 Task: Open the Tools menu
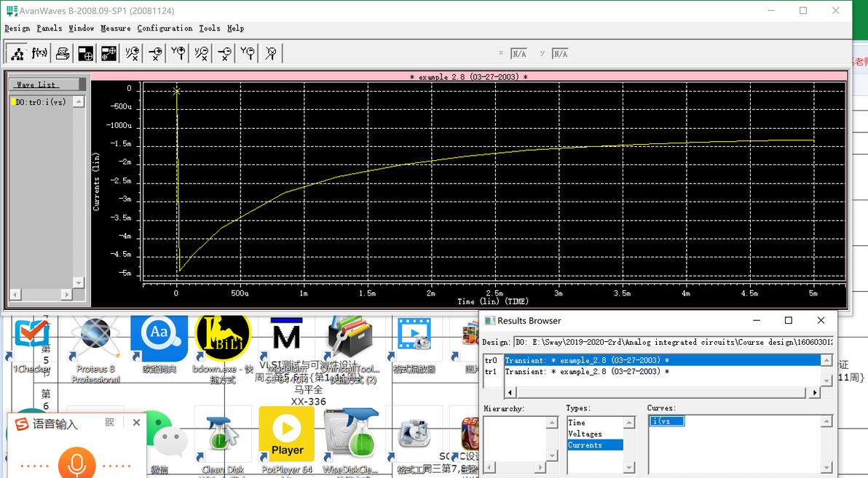coord(210,28)
